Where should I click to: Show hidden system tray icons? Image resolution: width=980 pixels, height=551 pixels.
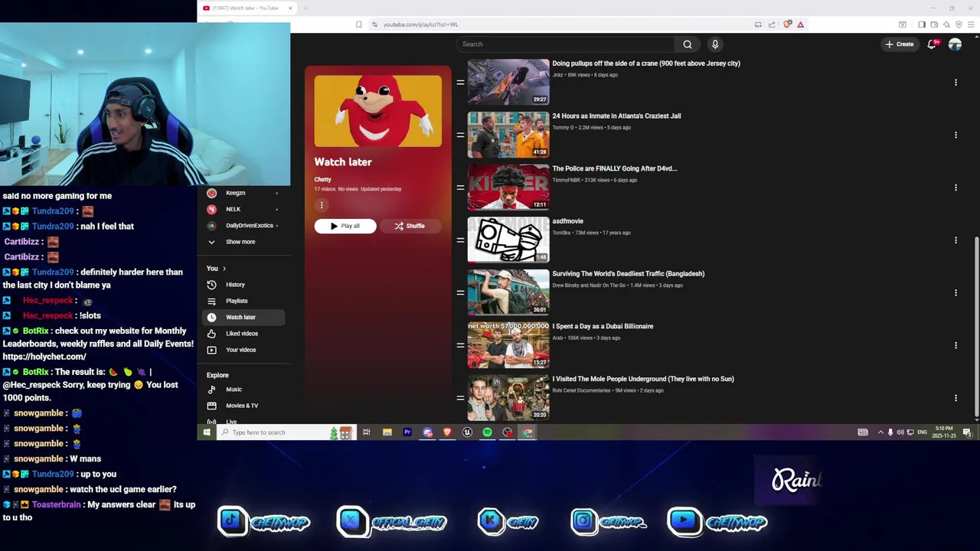click(880, 432)
